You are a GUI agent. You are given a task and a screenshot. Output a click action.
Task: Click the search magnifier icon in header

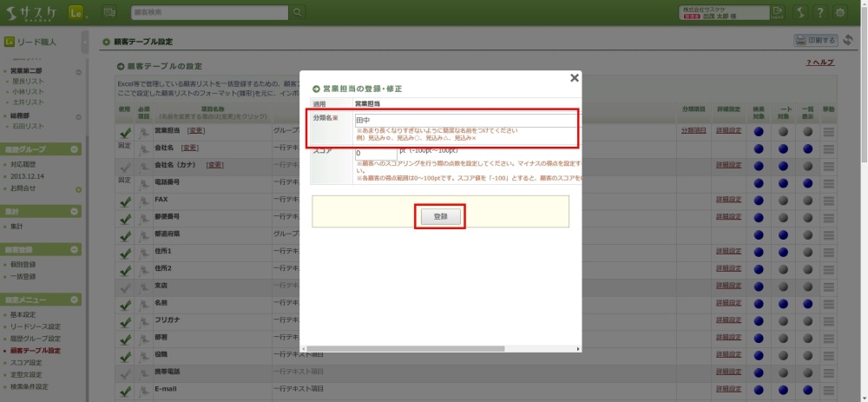tap(298, 12)
